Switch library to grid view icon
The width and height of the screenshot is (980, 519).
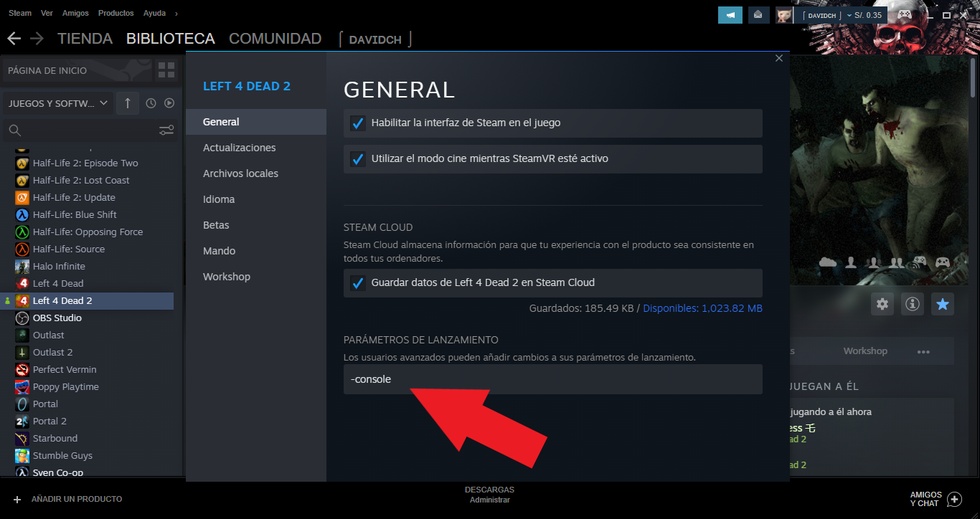click(166, 70)
